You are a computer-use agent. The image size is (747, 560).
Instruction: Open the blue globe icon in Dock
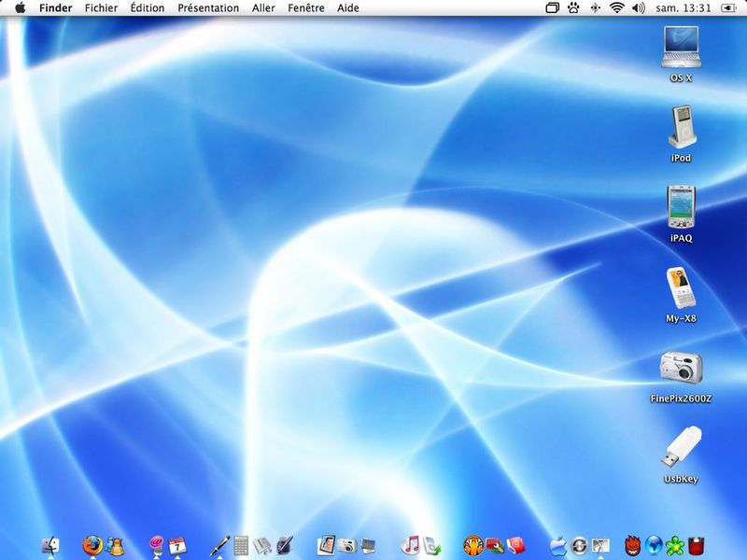(x=655, y=546)
